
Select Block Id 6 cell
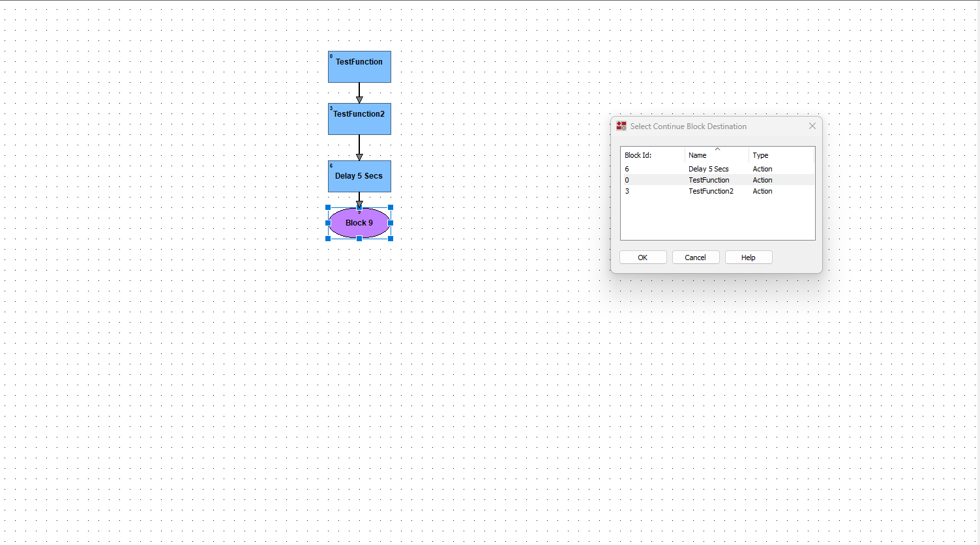pyautogui.click(x=627, y=169)
